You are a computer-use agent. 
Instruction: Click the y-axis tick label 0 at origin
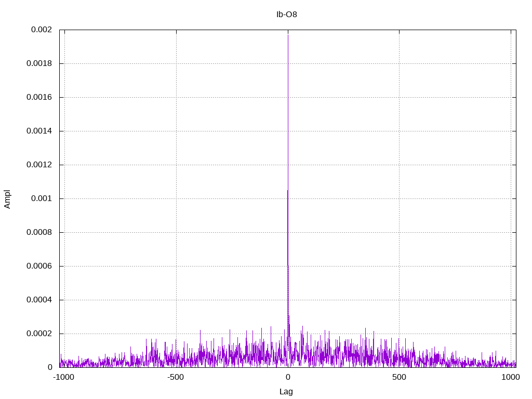tap(50, 367)
